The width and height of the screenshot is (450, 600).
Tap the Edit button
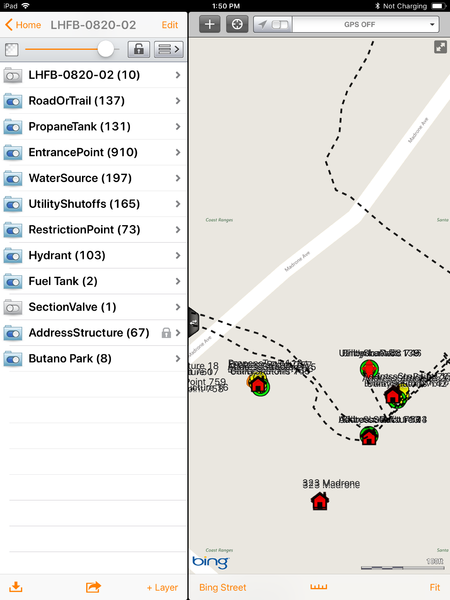[x=170, y=25]
